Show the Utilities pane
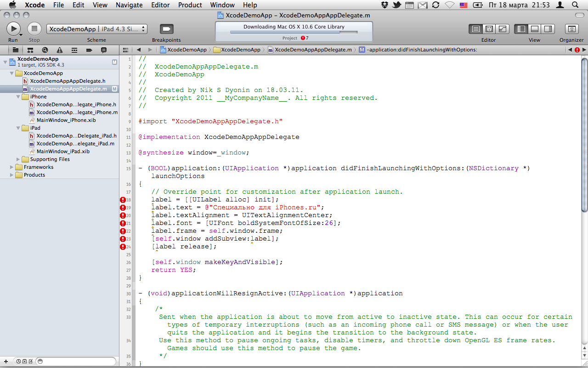588x368 pixels. pos(548,29)
